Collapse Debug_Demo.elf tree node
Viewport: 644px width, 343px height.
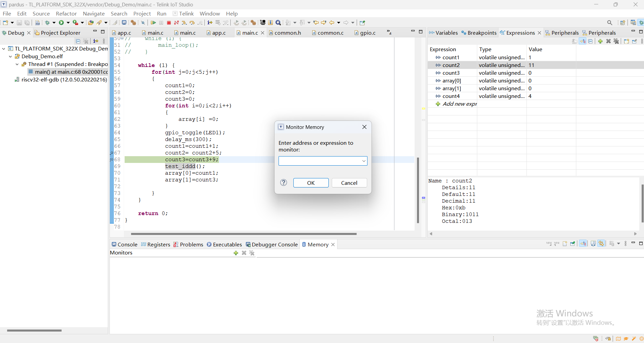click(x=10, y=56)
